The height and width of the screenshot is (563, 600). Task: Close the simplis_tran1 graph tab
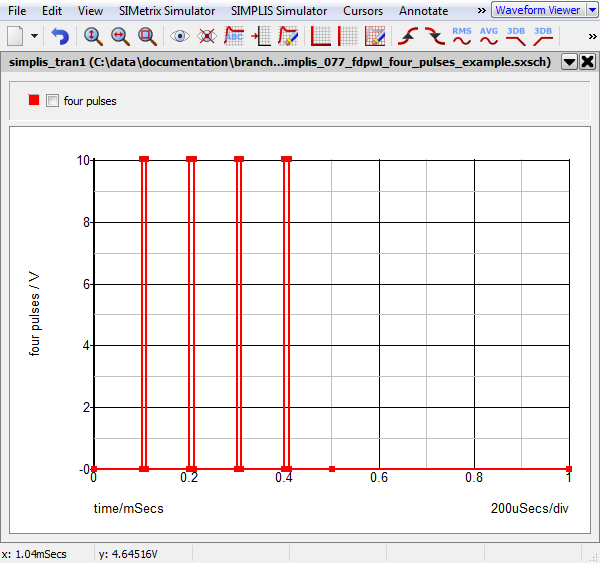click(x=587, y=61)
